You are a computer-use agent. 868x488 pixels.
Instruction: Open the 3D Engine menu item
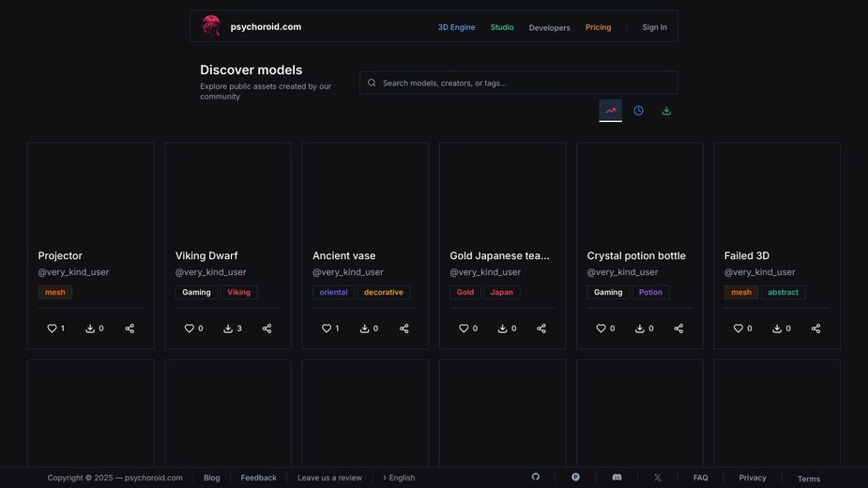456,27
